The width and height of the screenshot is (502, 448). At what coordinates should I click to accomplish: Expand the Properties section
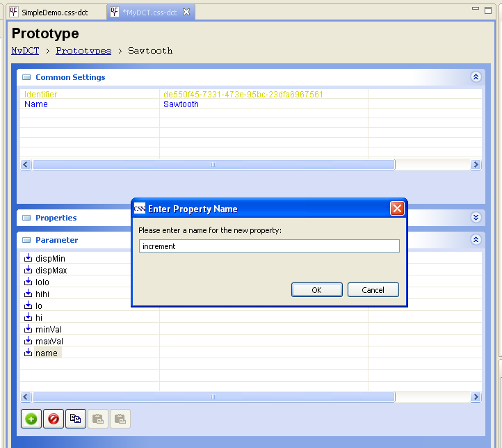(476, 218)
